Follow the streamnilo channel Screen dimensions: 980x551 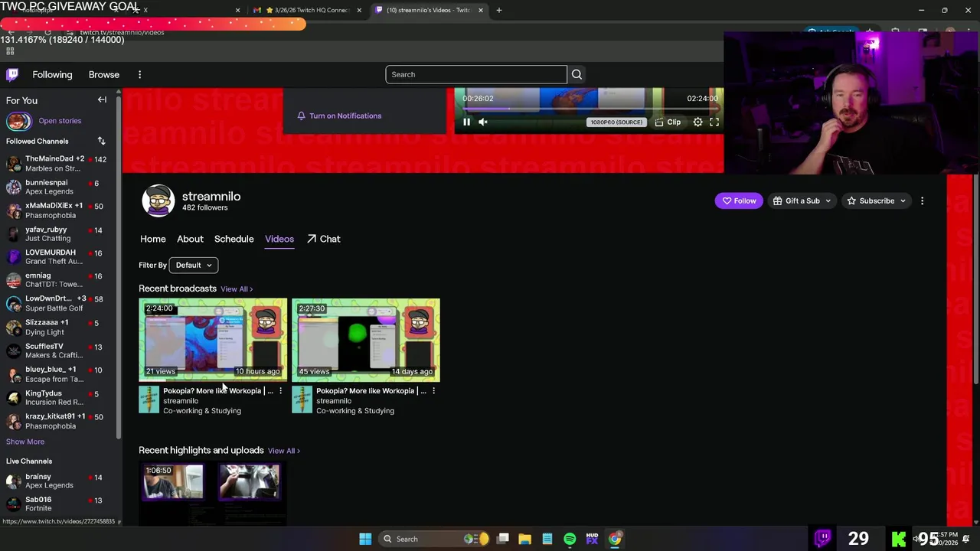[739, 201]
